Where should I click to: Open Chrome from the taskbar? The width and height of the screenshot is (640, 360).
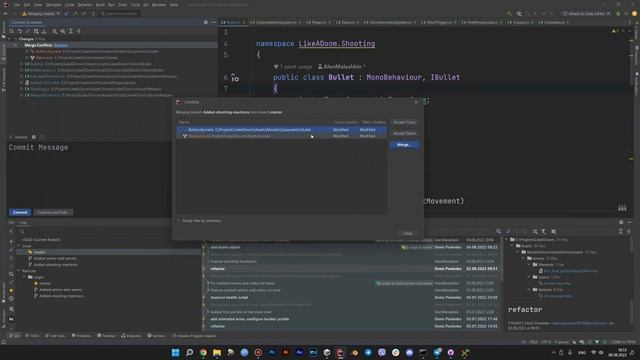click(203, 353)
